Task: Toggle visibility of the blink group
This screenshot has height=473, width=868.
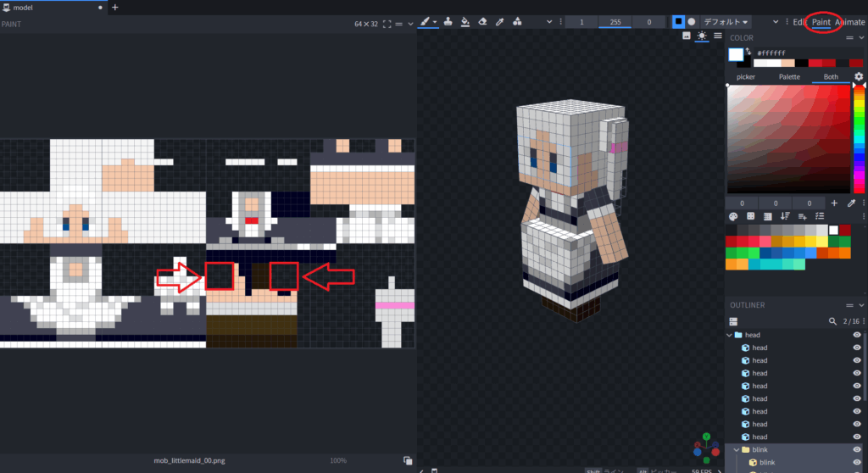Action: click(857, 449)
